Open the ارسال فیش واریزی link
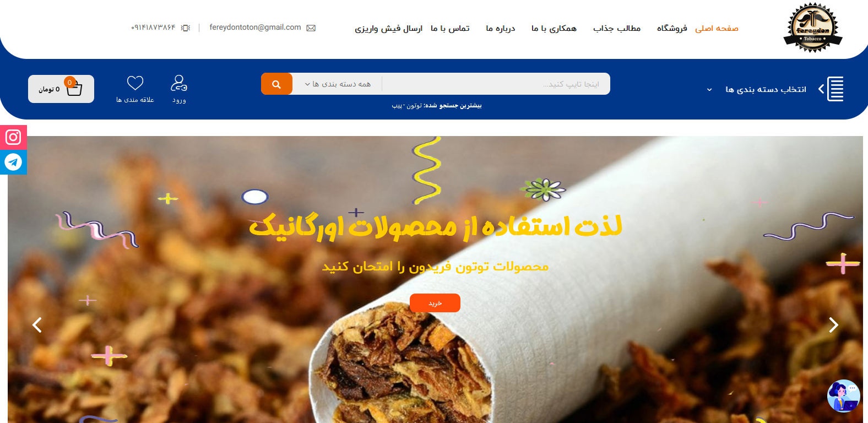Viewport: 868px width, 423px height. pyautogui.click(x=388, y=28)
